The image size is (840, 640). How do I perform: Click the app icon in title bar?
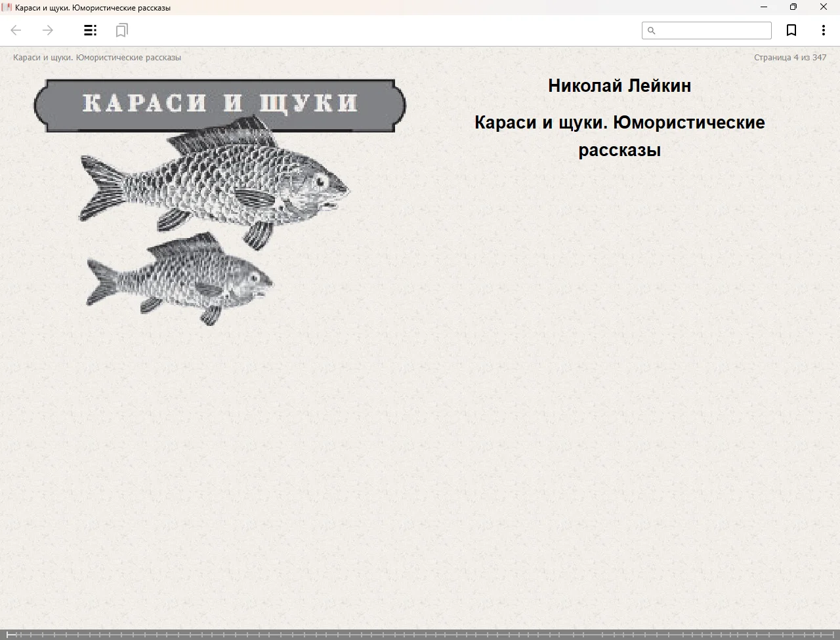pos(7,7)
